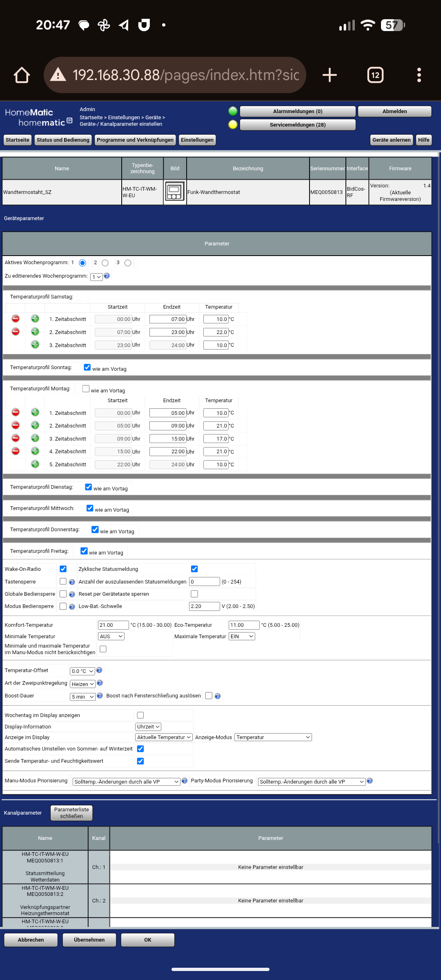The image size is (441, 980).
Task: Expand the Manu-Modus Priorisierung dropdown
Action: (126, 782)
